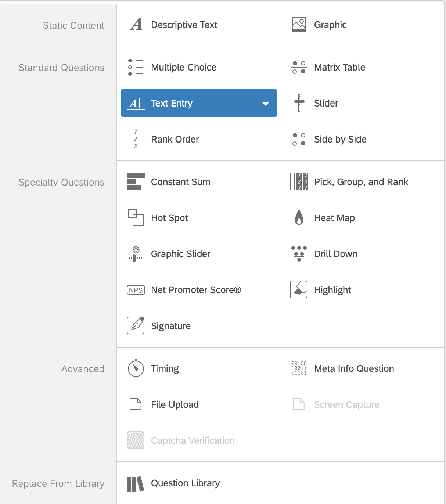This screenshot has width=446, height=504.
Task: Select the Signature pen icon
Action: tap(136, 325)
